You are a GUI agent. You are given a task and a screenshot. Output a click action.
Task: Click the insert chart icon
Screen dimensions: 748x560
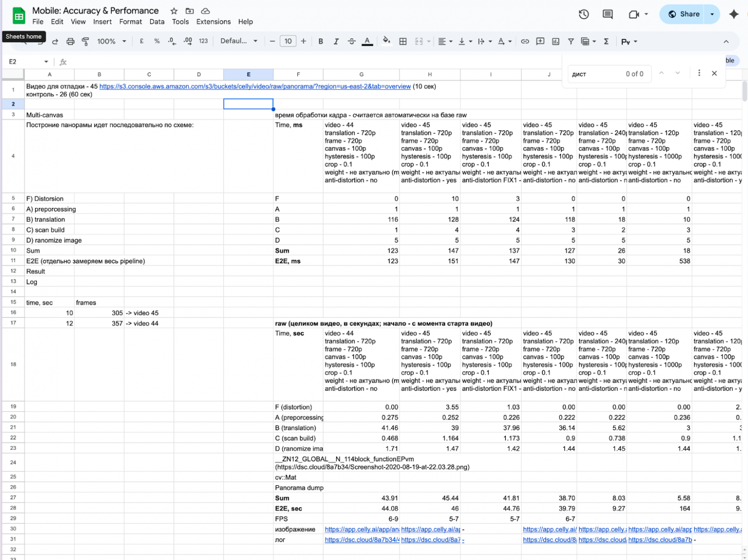pyautogui.click(x=556, y=42)
